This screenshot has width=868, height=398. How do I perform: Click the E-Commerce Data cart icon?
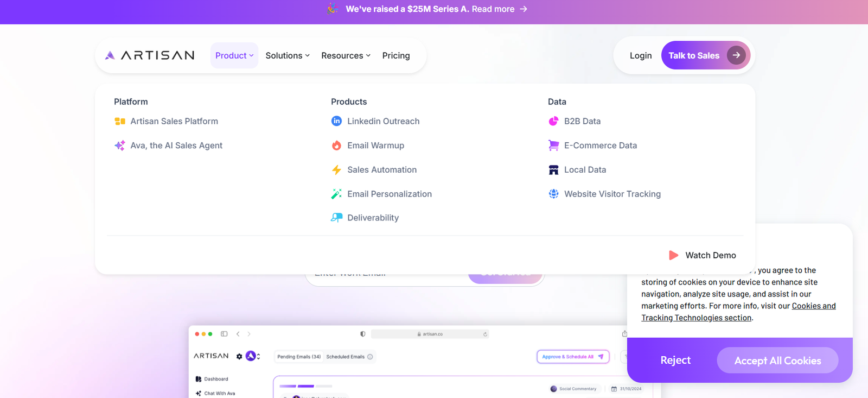[x=553, y=146]
